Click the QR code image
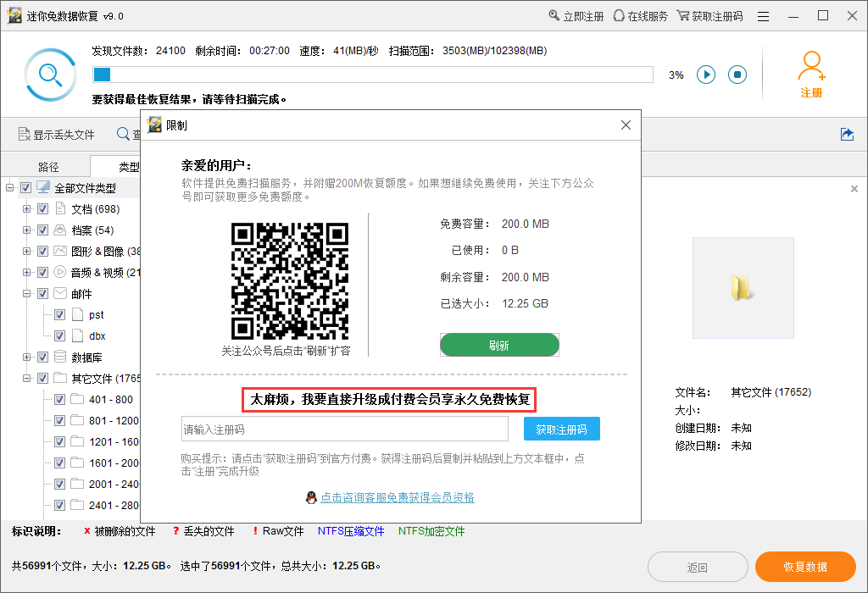The width and height of the screenshot is (868, 593). click(290, 281)
